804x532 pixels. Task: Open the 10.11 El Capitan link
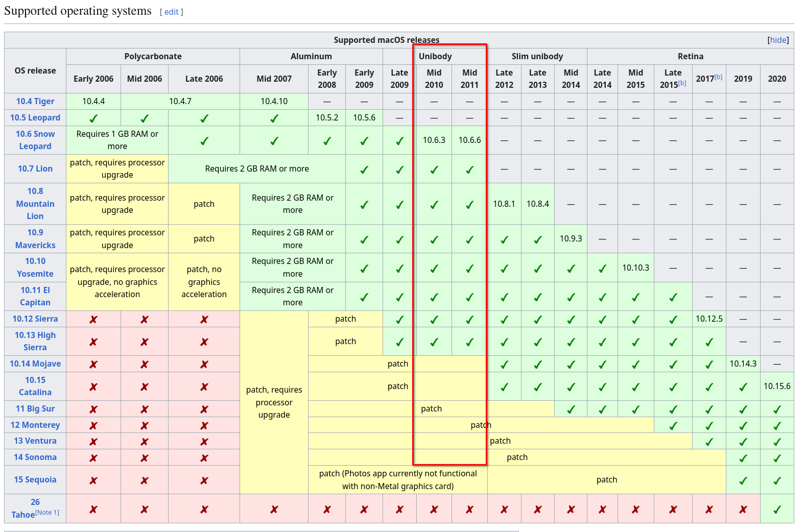pyautogui.click(x=35, y=296)
